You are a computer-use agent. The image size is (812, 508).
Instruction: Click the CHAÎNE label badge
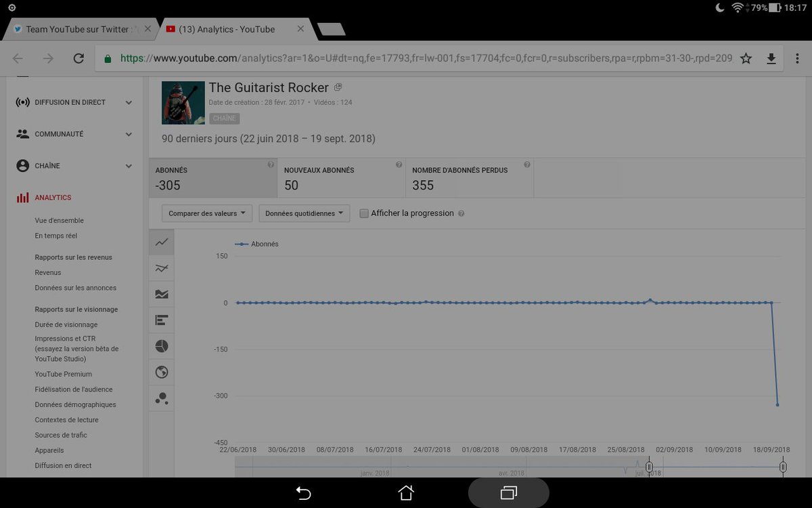(x=225, y=119)
